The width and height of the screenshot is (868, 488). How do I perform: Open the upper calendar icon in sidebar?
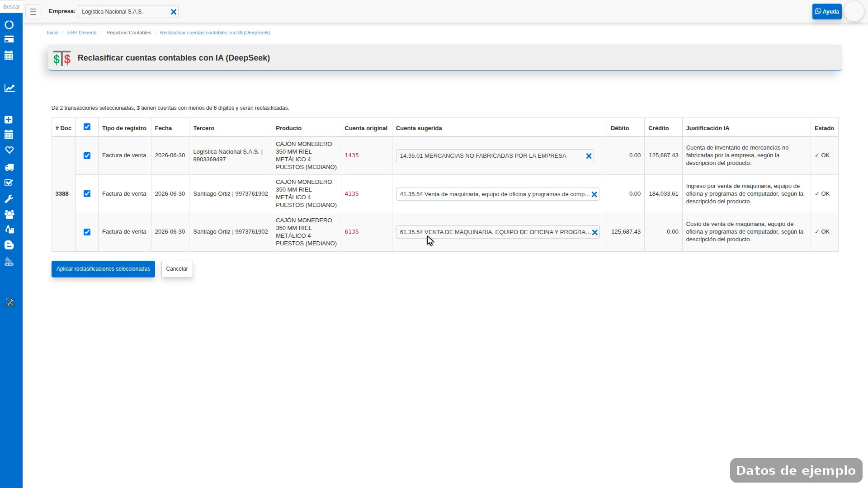[9, 56]
